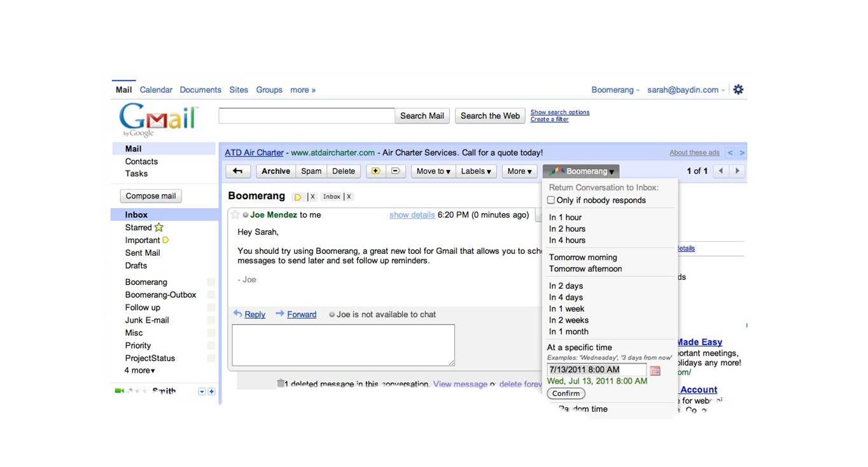Viewport: 868px width, 467px height.
Task: Open the calendar date picker icon
Action: pyautogui.click(x=655, y=370)
